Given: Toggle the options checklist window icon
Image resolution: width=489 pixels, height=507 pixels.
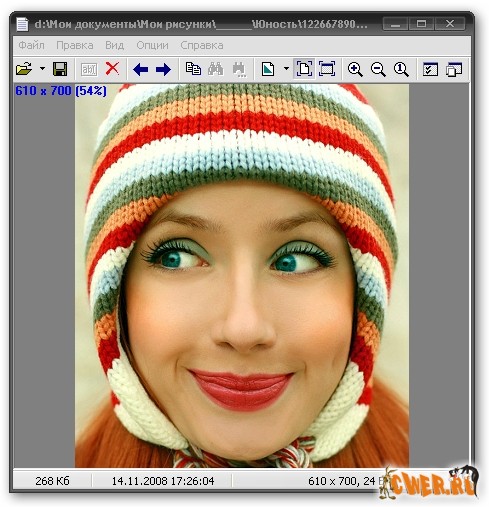Looking at the screenshot, I should tap(430, 69).
